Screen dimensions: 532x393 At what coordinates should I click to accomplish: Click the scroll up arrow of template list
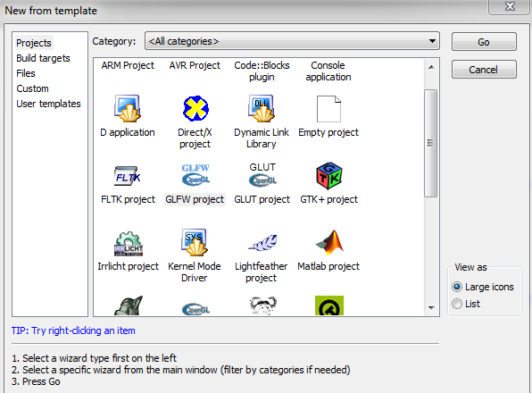pos(431,67)
